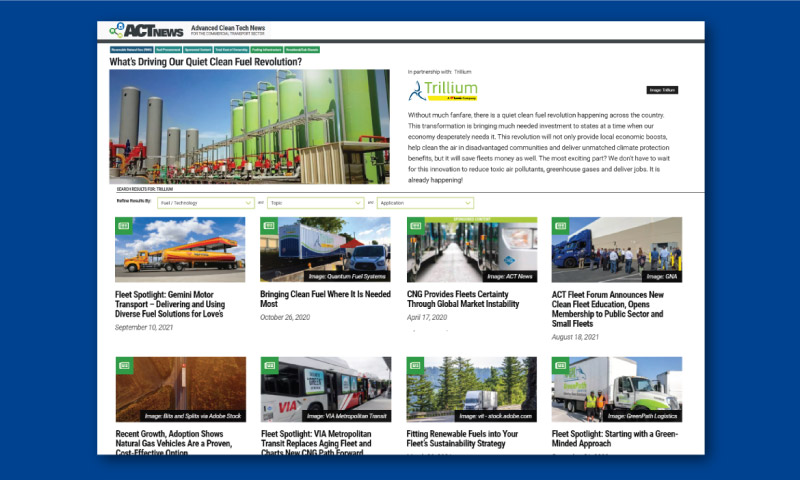
Task: Select the Sponsored Content tag
Action: [x=198, y=50]
